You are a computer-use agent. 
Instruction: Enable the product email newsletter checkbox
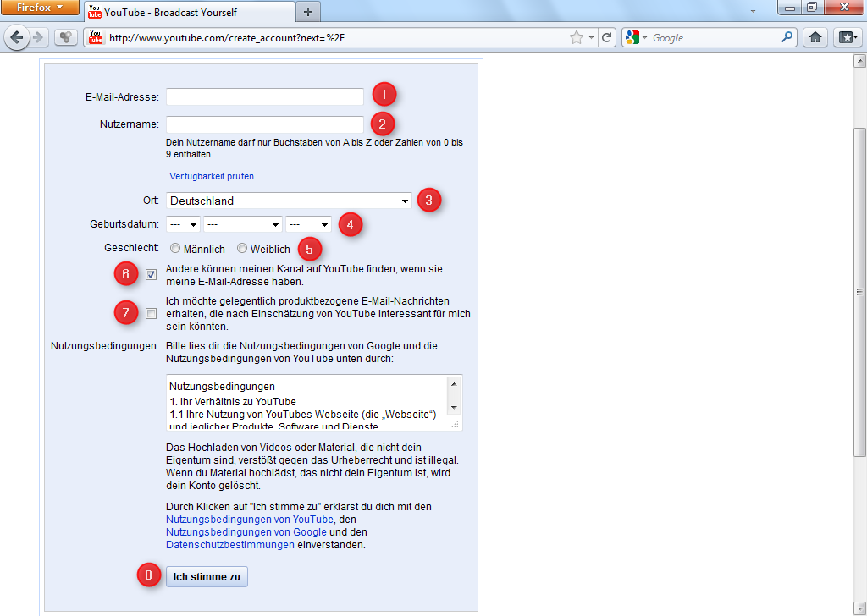(149, 313)
